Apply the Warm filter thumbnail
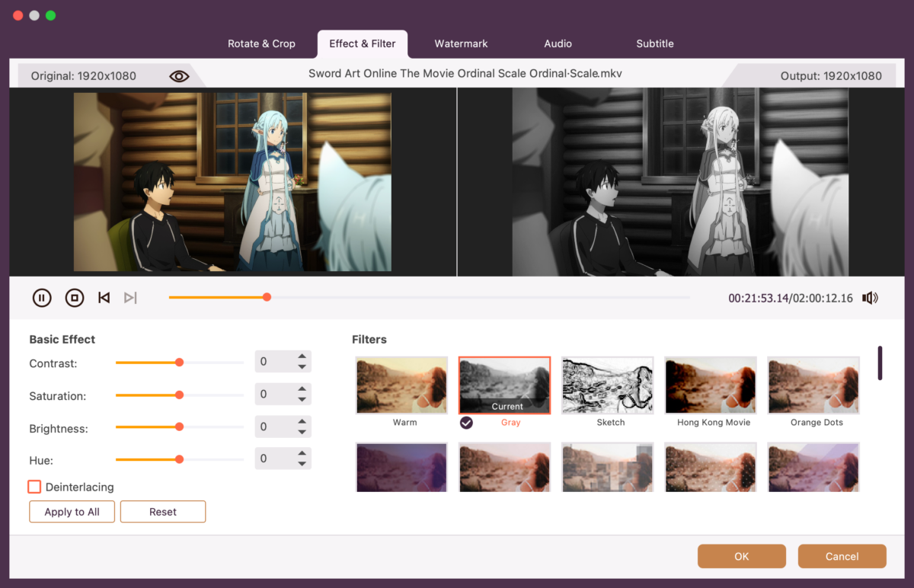The image size is (914, 588). [x=401, y=385]
